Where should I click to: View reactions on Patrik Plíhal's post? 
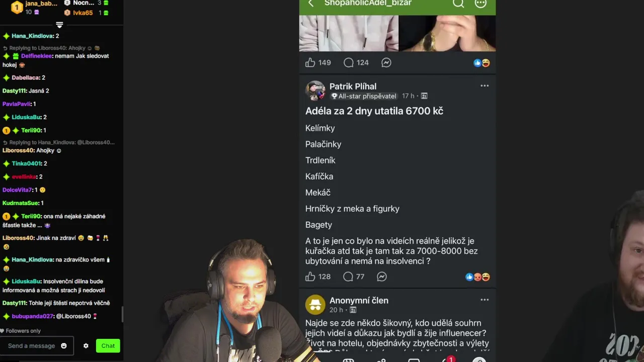477,277
